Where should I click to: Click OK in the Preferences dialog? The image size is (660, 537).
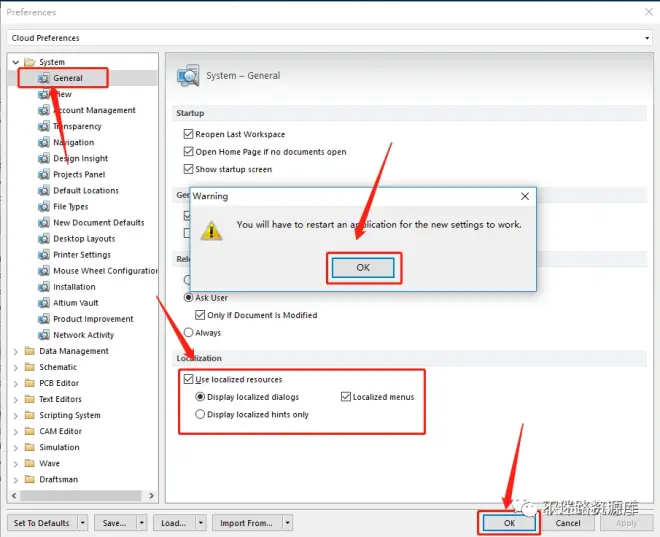(x=509, y=523)
